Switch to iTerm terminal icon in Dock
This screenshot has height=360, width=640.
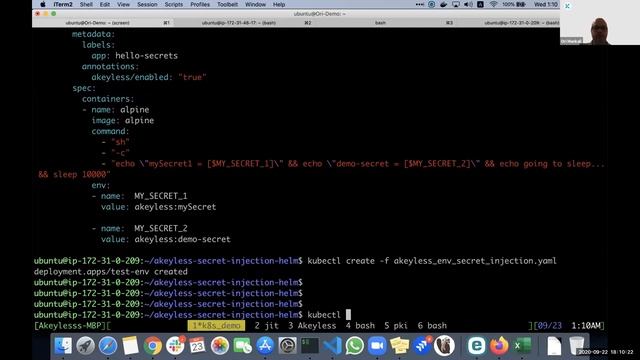point(310,346)
